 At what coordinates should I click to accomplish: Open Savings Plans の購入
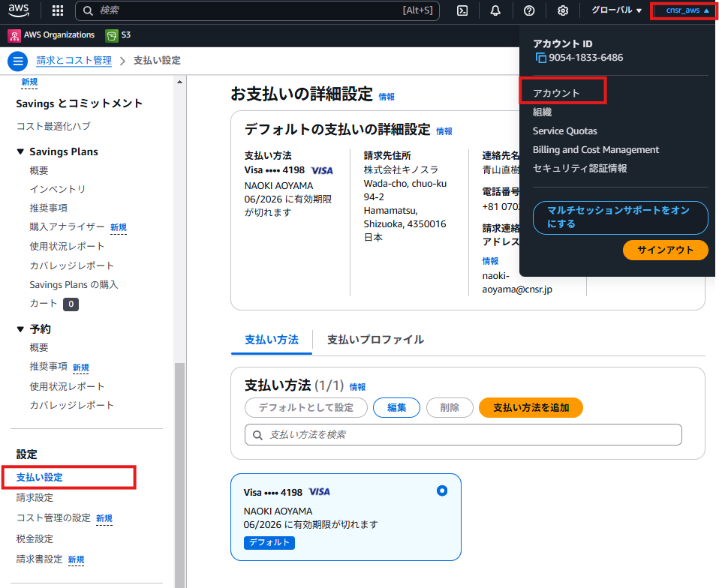click(x=74, y=284)
